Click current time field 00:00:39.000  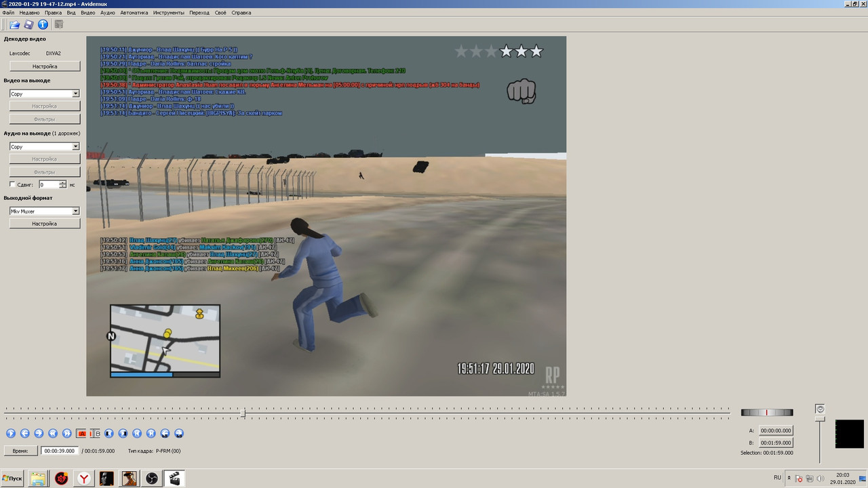tap(60, 451)
